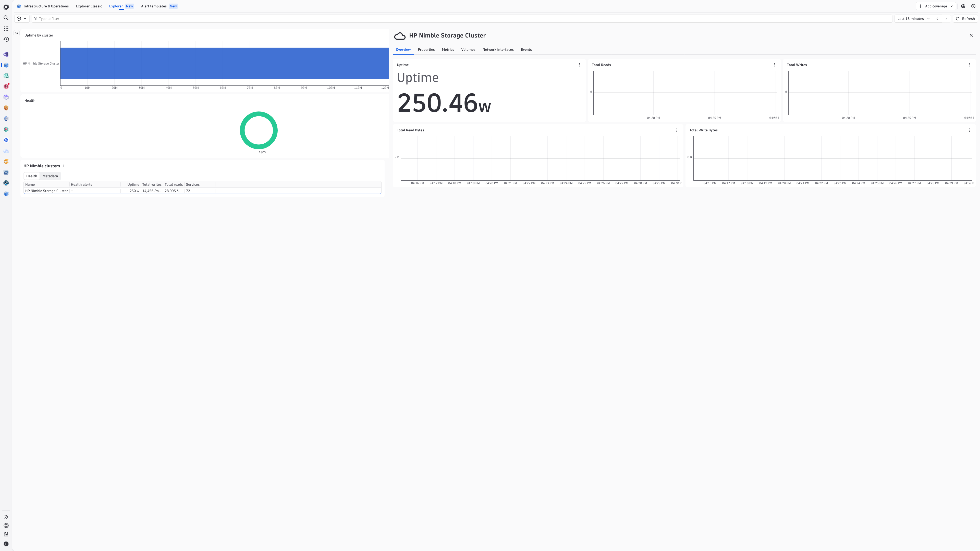
Task: Open the Total Writes tile options menu
Action: click(969, 65)
